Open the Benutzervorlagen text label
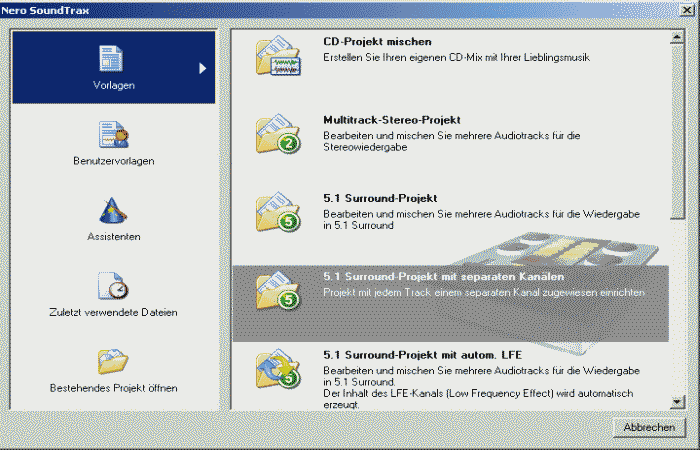Image resolution: width=700 pixels, height=450 pixels. point(112,160)
